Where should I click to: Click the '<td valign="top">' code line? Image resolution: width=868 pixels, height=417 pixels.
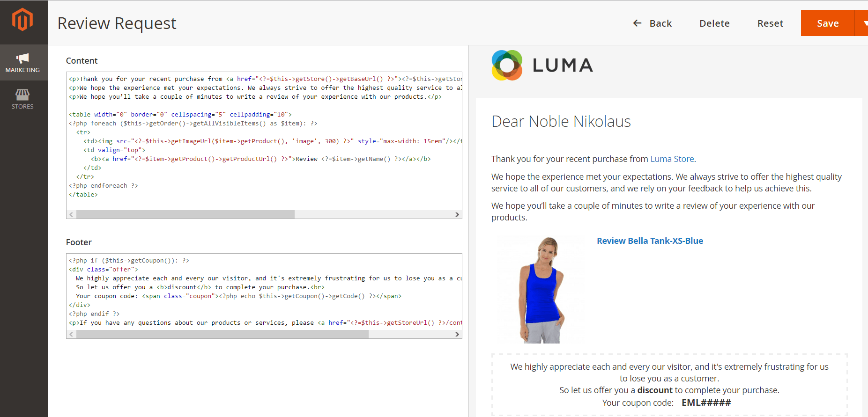[114, 150]
